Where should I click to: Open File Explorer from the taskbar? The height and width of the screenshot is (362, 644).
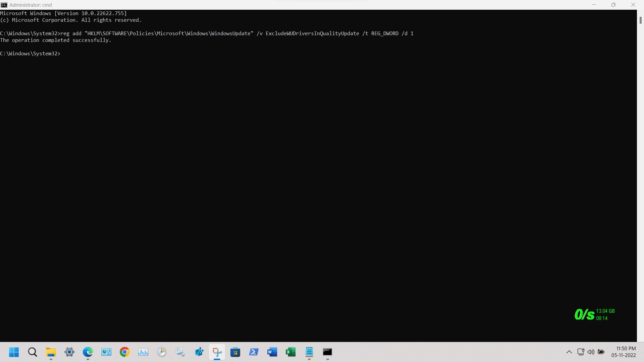51,352
